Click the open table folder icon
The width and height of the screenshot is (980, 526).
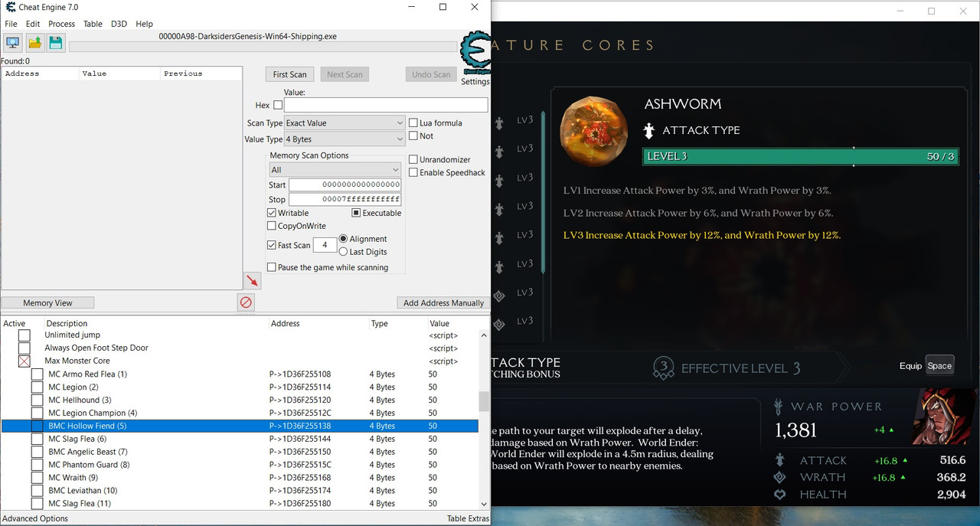point(34,42)
